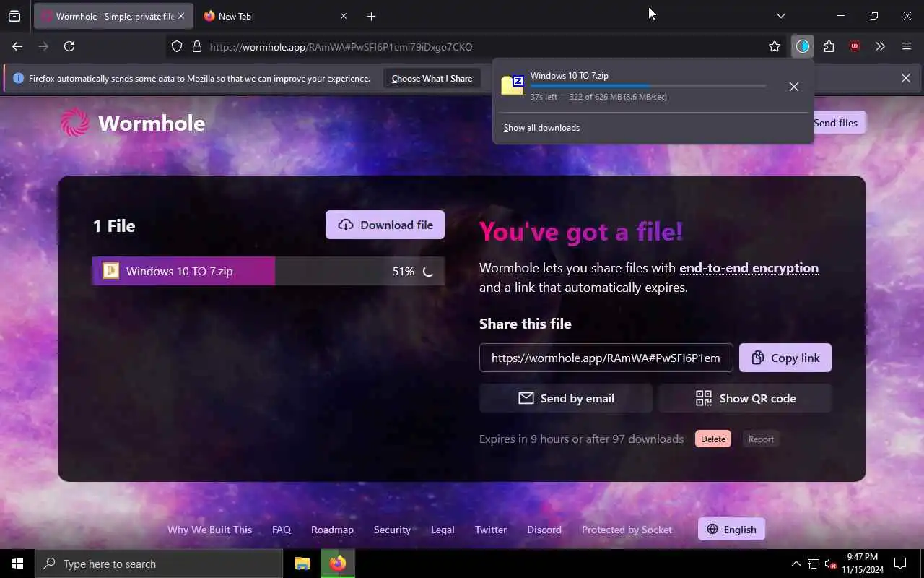Open the Action Center notifications icon
The height and width of the screenshot is (578, 924).
[x=900, y=564]
